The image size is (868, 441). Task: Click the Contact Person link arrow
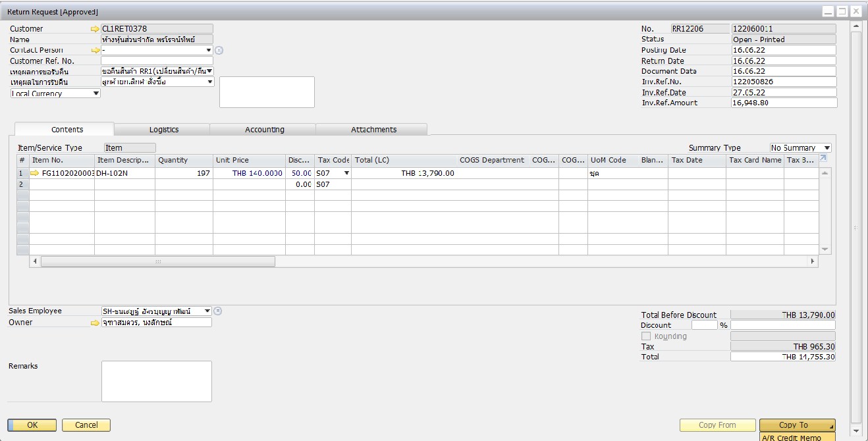point(95,50)
